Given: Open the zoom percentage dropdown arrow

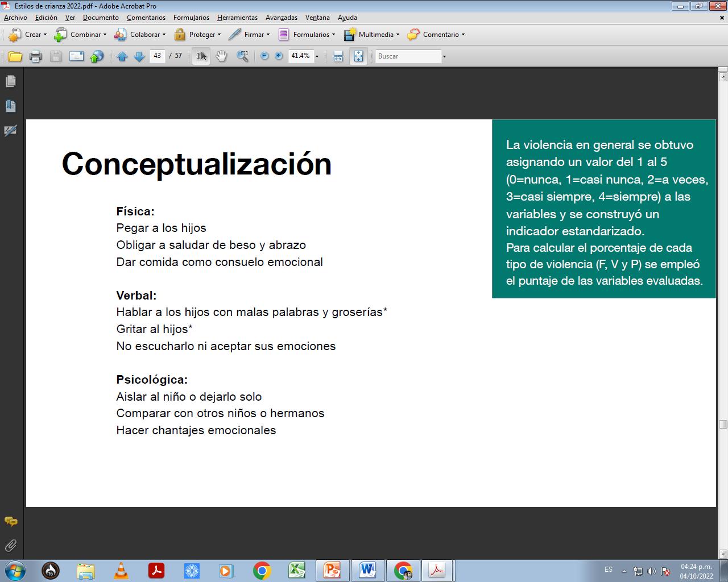Looking at the screenshot, I should (317, 56).
